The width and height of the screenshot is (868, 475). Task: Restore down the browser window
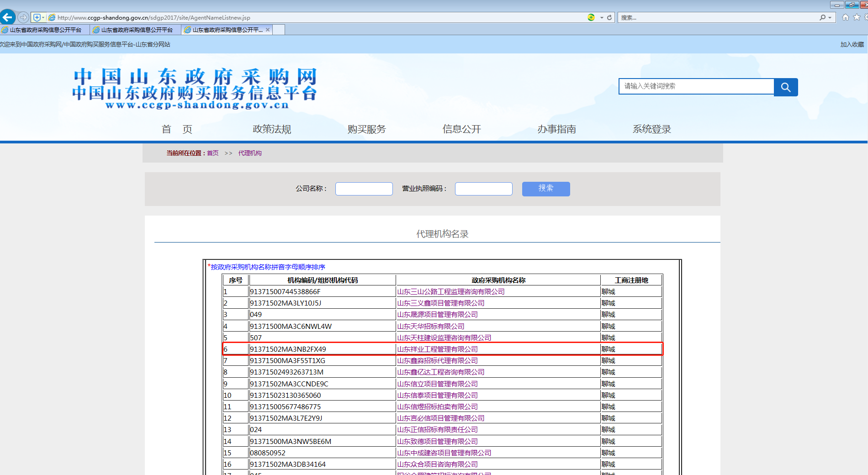point(852,5)
